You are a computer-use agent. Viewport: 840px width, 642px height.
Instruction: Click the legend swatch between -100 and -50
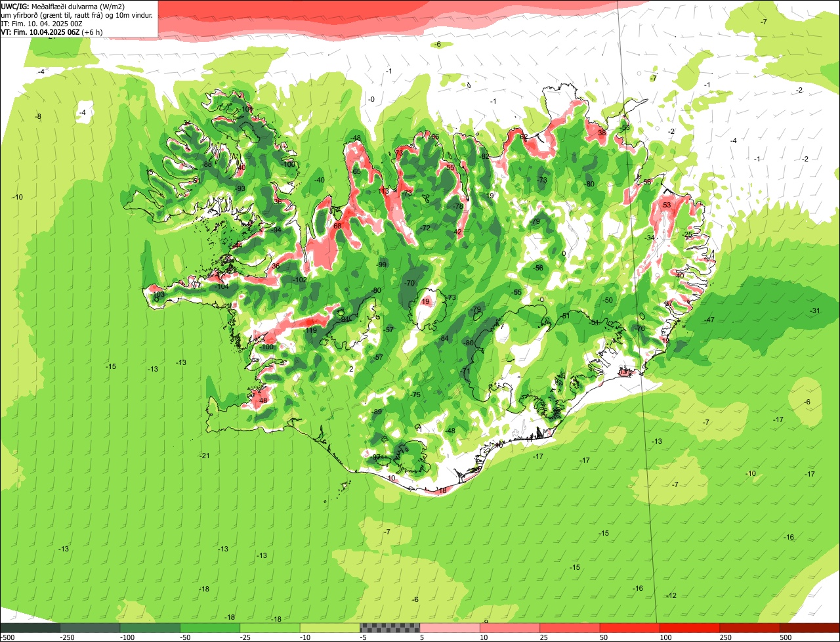(150, 628)
